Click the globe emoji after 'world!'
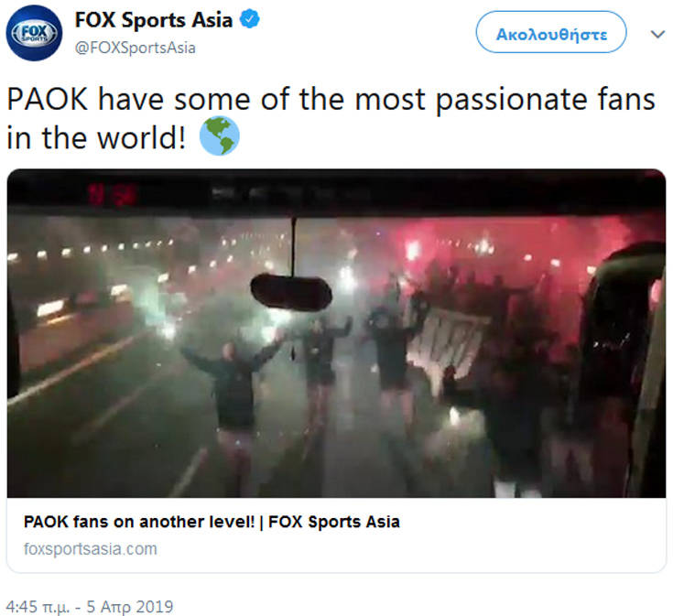673x616 pixels. pyautogui.click(x=220, y=135)
